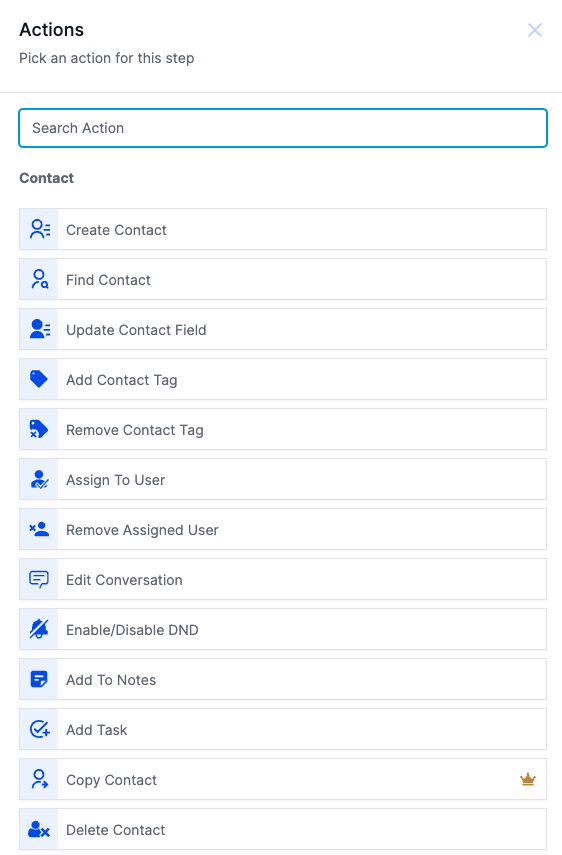Select the Find Contact magnifier icon
Viewport: 562px width, 855px height.
pyautogui.click(x=39, y=279)
